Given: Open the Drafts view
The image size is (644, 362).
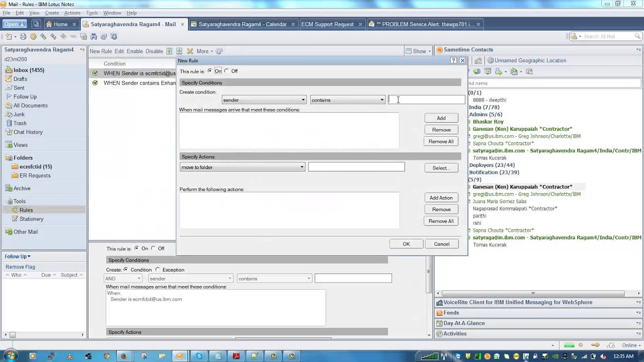Looking at the screenshot, I should [x=20, y=79].
